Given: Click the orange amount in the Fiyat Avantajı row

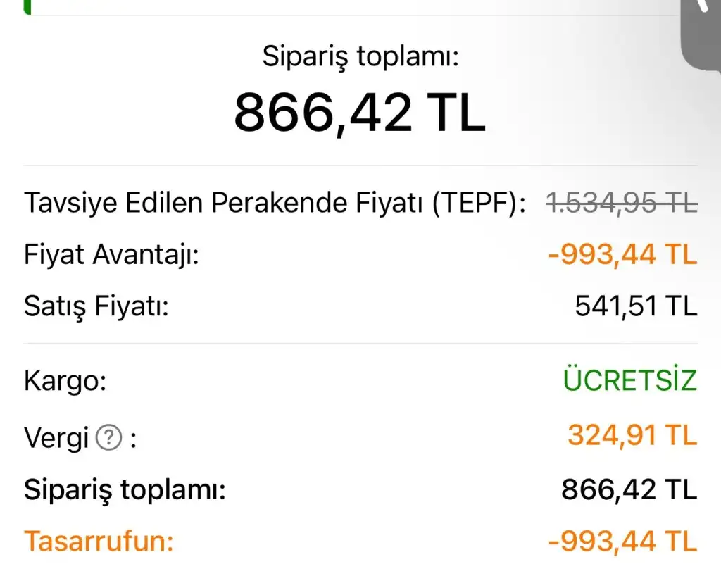Looking at the screenshot, I should (x=622, y=255).
